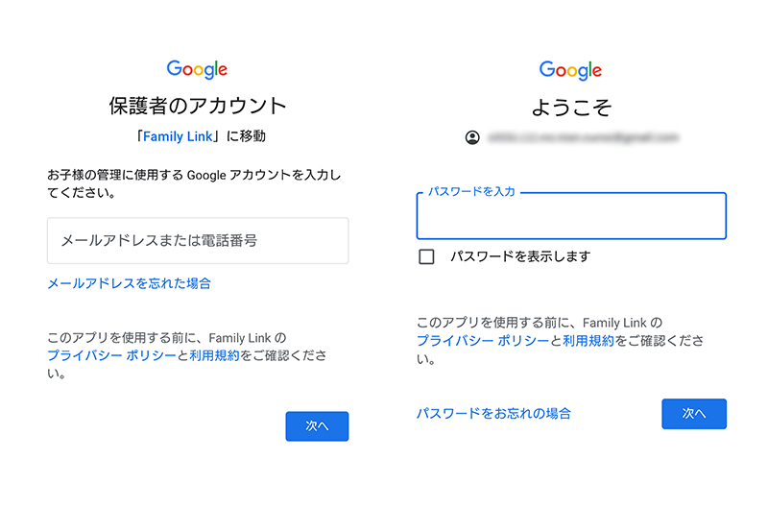Click the floating パスワードを入力 field label
Viewport: 768px width, 532px height.
click(x=471, y=191)
